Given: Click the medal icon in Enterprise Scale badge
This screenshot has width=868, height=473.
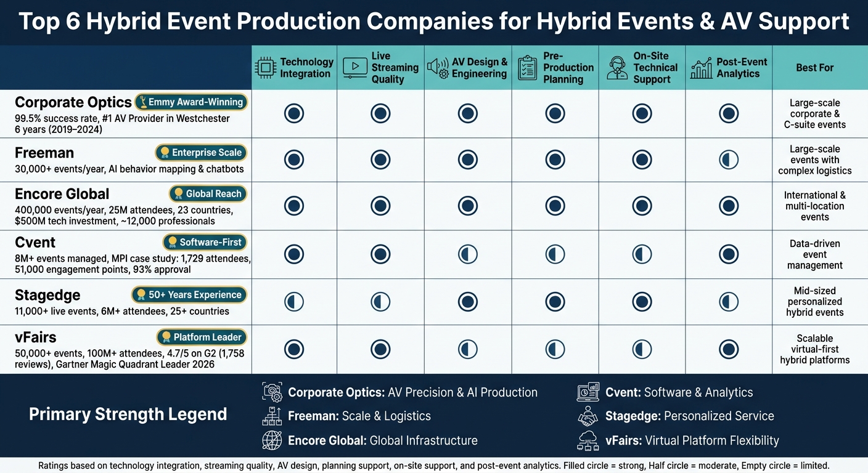Looking at the screenshot, I should (x=163, y=153).
